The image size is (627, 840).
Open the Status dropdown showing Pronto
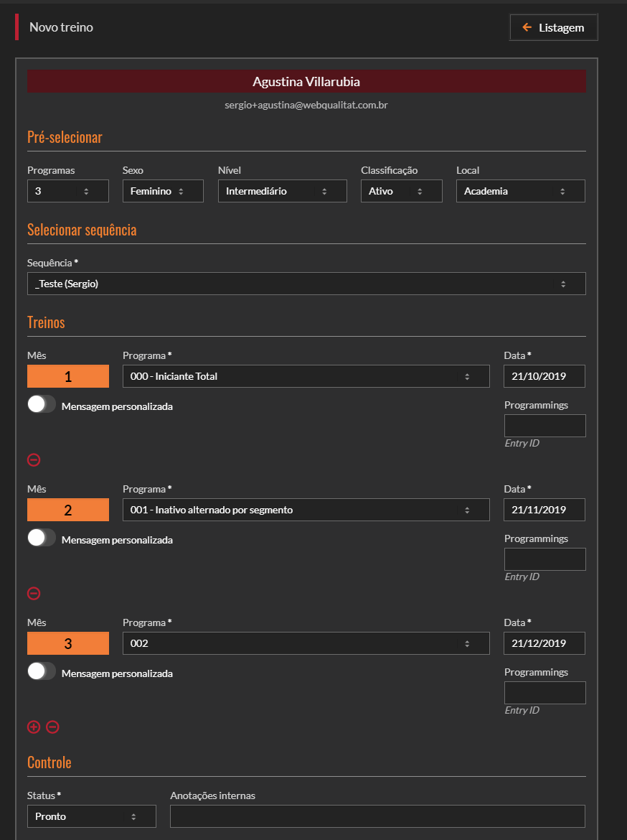pyautogui.click(x=91, y=816)
